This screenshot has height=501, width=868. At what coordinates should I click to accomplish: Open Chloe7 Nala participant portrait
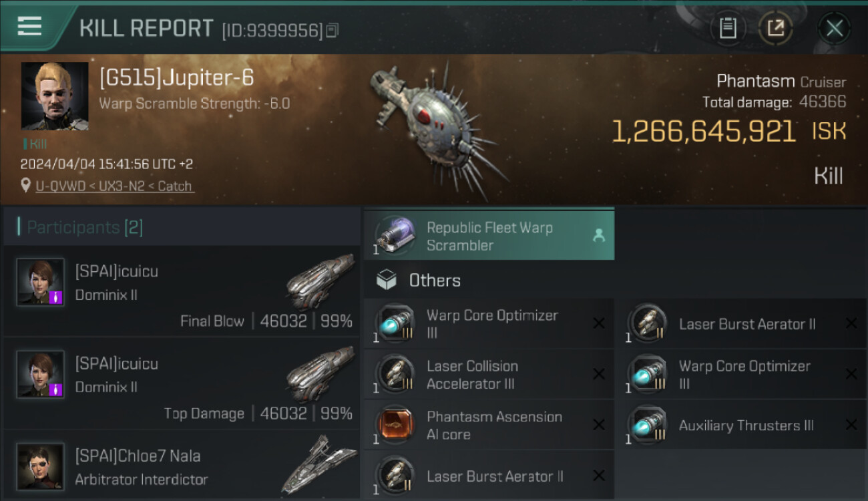(41, 466)
